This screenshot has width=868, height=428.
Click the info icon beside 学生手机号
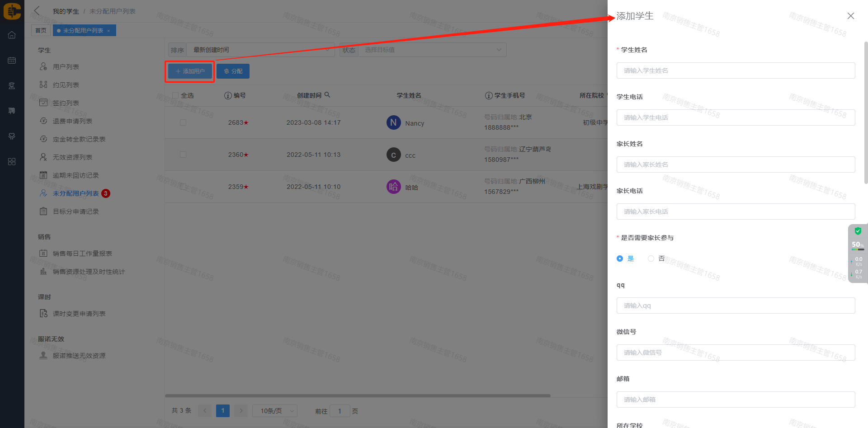pos(488,96)
